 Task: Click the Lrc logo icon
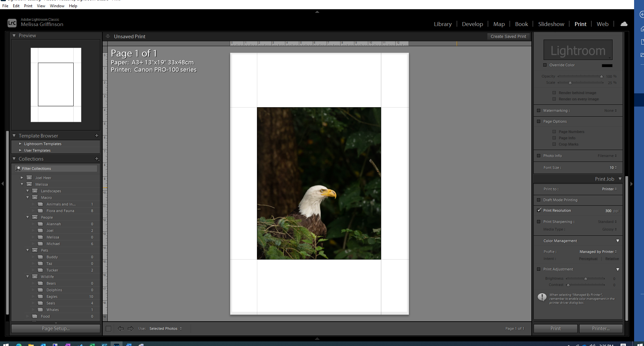click(12, 22)
